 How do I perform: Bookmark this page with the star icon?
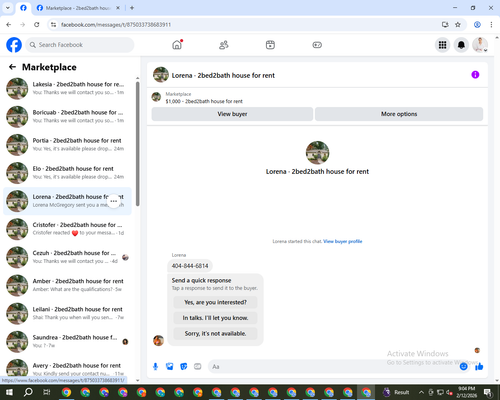coord(458,25)
